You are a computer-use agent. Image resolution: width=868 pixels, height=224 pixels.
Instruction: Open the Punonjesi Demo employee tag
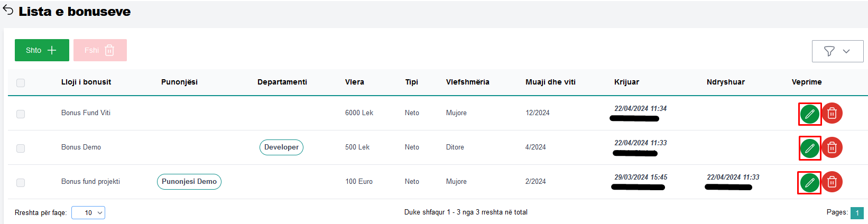coord(189,182)
